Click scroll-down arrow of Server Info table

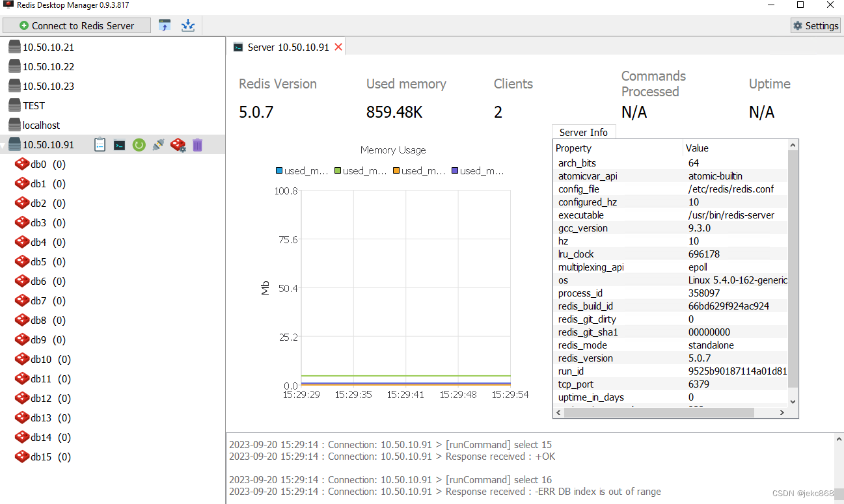pos(793,402)
